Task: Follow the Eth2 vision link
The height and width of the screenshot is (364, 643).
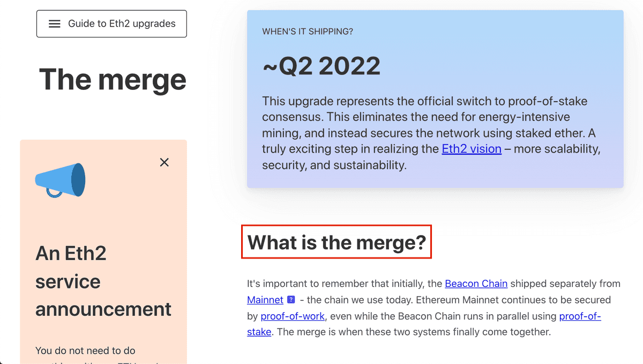Action: (x=472, y=149)
